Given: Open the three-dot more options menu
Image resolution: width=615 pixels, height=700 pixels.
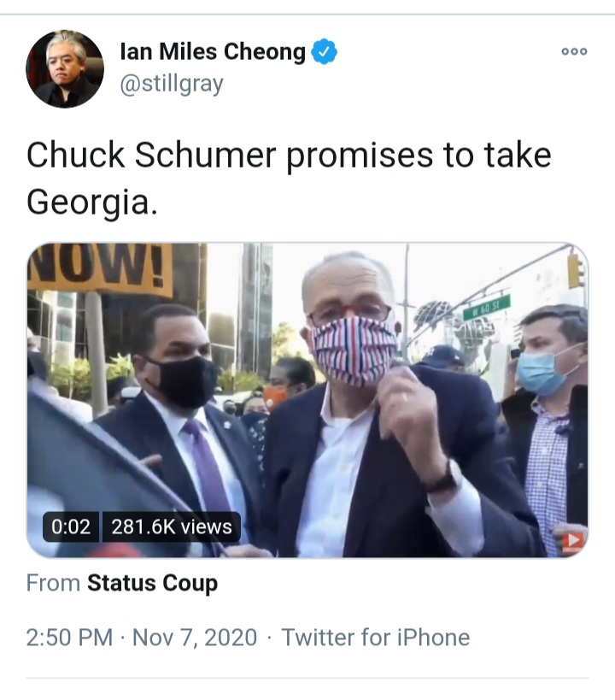Looking at the screenshot, I should (x=574, y=52).
